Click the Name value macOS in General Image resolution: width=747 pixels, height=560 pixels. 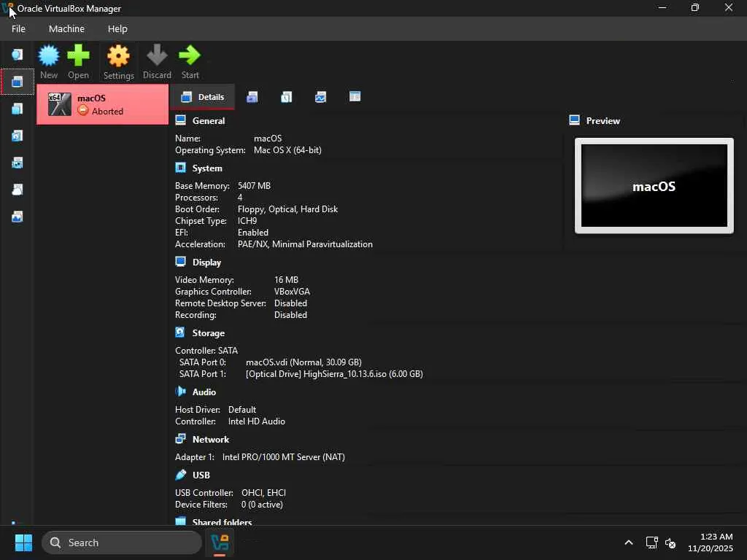[268, 139]
